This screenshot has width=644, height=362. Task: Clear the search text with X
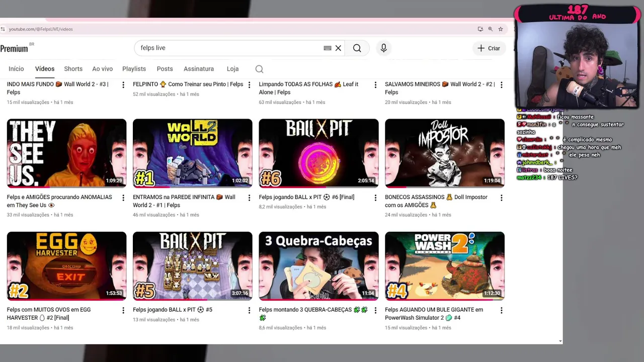pyautogui.click(x=338, y=48)
